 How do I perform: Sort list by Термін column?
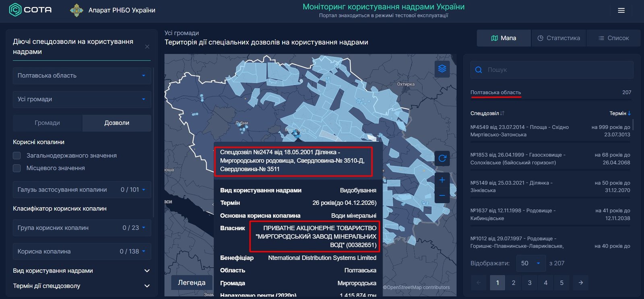point(620,113)
